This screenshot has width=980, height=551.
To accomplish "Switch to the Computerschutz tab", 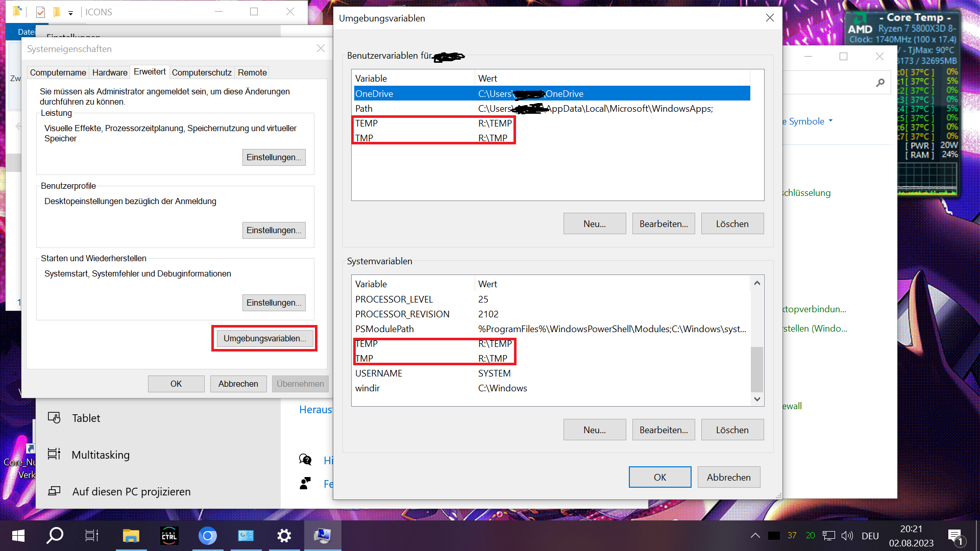I will (202, 72).
